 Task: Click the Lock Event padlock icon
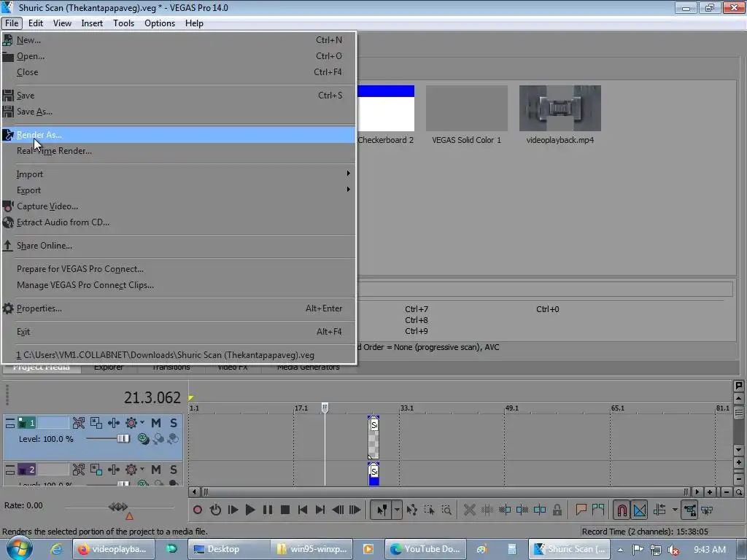[557, 510]
